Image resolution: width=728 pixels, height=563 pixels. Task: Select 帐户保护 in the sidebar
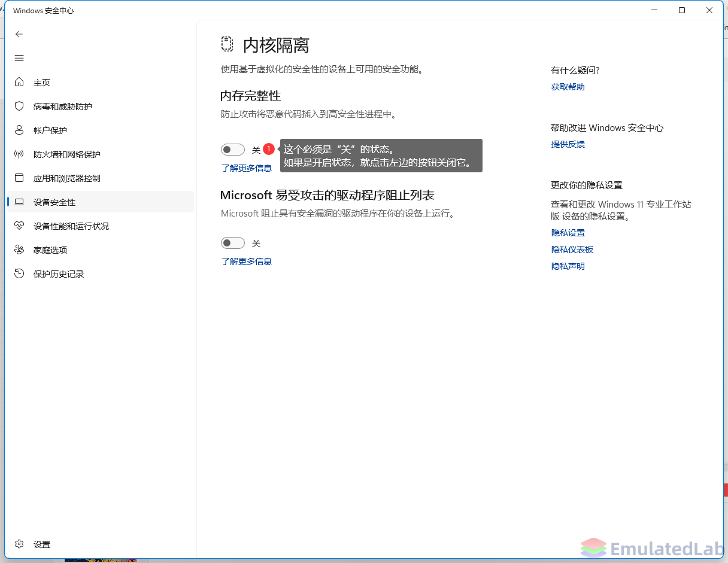click(x=101, y=130)
